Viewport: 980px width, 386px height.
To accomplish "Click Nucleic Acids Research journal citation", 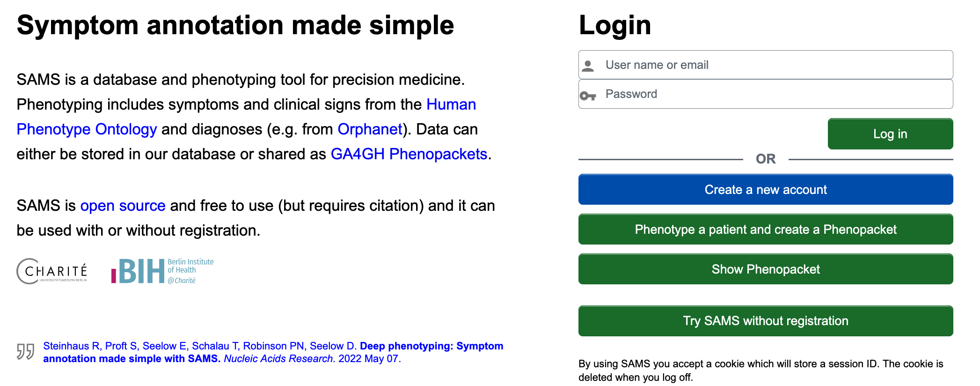I will (279, 359).
